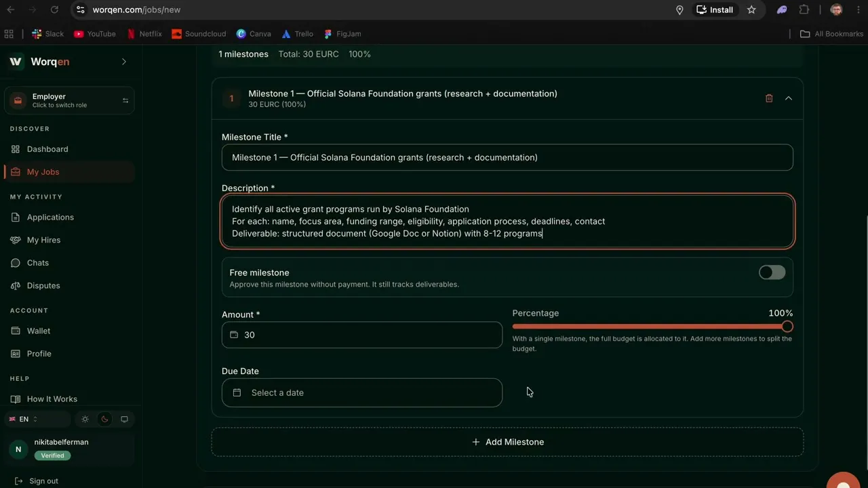Click the location pin in address bar
This screenshot has width=868, height=488.
[x=679, y=9]
